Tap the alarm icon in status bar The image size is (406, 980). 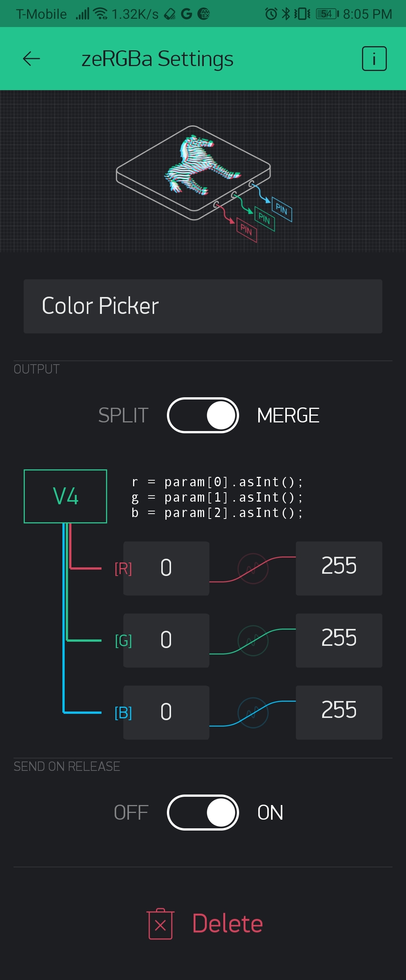pyautogui.click(x=271, y=14)
